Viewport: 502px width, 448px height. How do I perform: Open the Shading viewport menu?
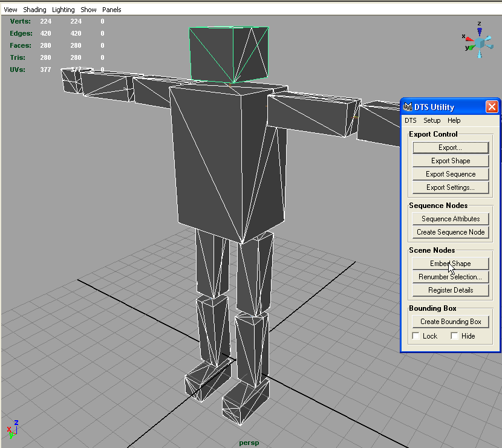pos(34,10)
